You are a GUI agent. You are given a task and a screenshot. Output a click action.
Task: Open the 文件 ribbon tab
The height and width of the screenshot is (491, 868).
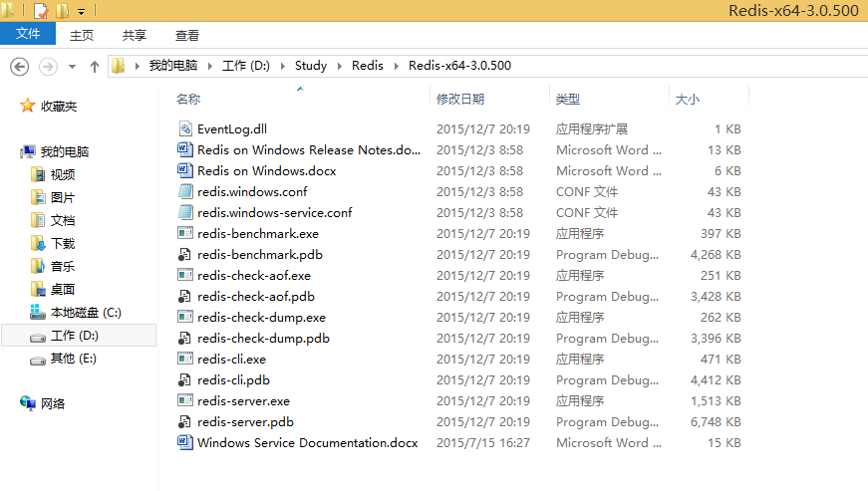(28, 33)
